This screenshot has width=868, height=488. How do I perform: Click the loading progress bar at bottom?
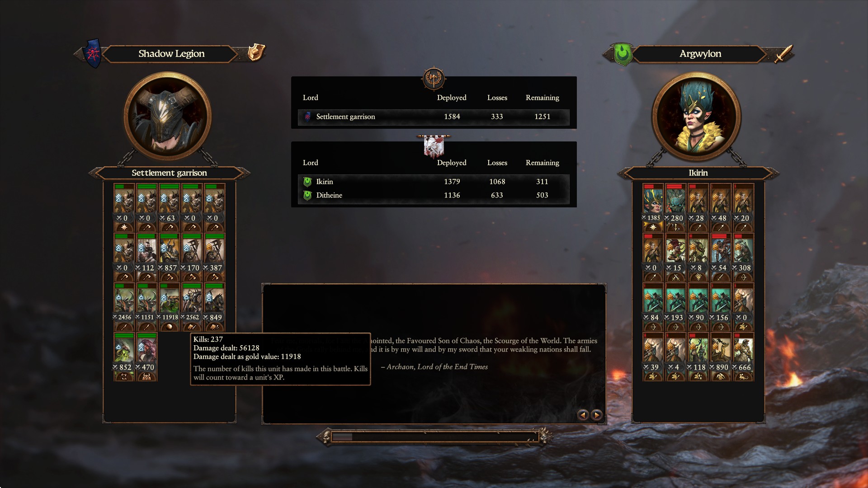tap(434, 436)
